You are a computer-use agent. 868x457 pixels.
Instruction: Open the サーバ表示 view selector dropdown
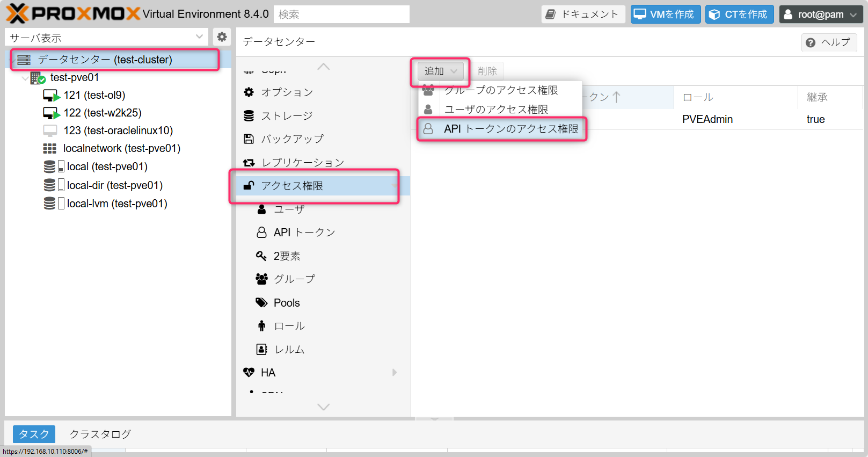(x=199, y=37)
